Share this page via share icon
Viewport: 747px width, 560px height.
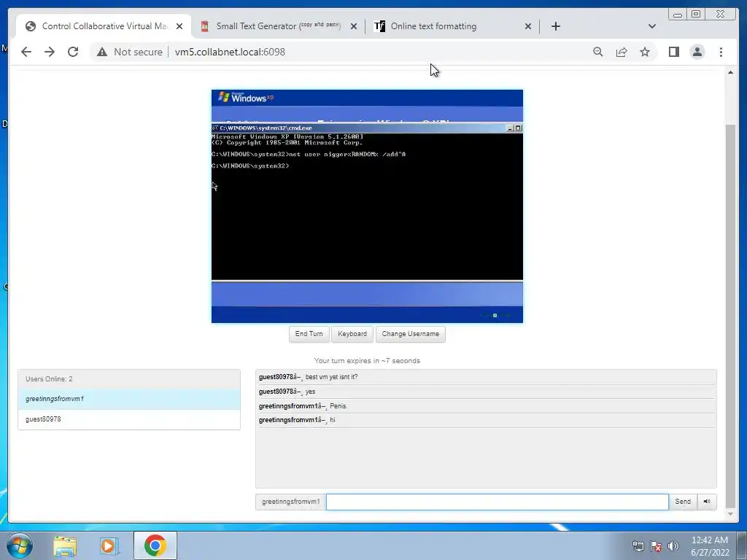click(x=622, y=52)
